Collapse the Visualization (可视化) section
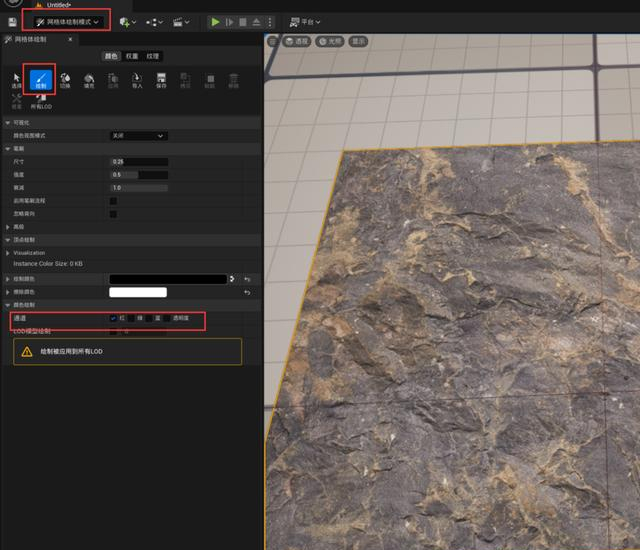The width and height of the screenshot is (640, 550). 7,122
